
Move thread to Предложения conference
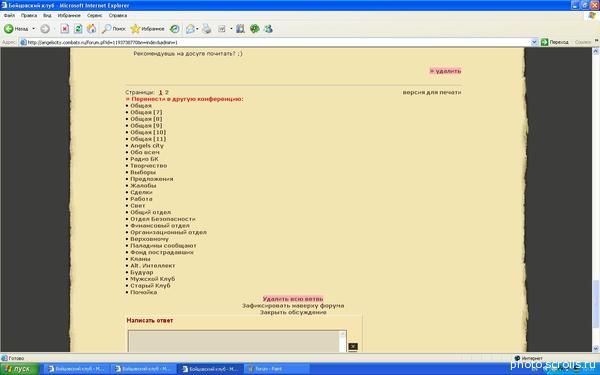point(152,179)
